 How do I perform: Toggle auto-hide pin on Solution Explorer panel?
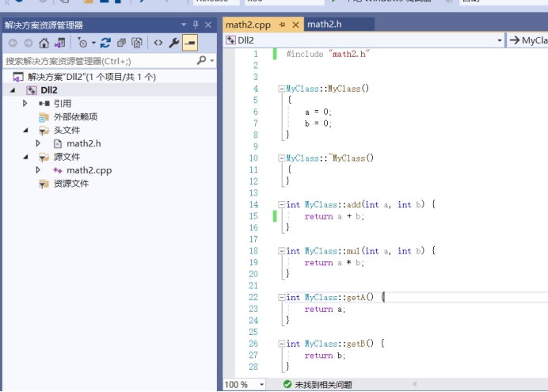pos(196,25)
